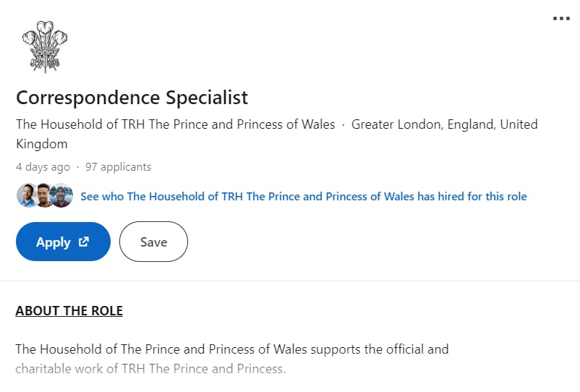The width and height of the screenshot is (580, 392).
Task: Save this job posting
Action: click(x=153, y=242)
